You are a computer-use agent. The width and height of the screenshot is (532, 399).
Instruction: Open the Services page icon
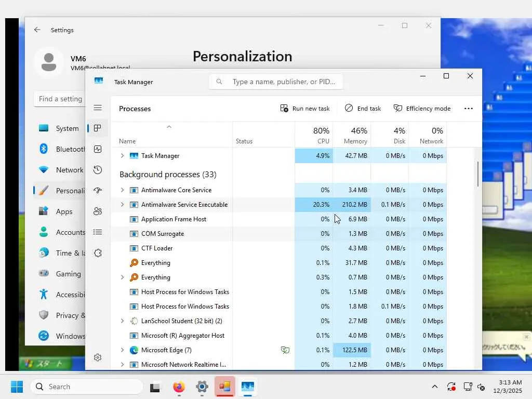[98, 253]
